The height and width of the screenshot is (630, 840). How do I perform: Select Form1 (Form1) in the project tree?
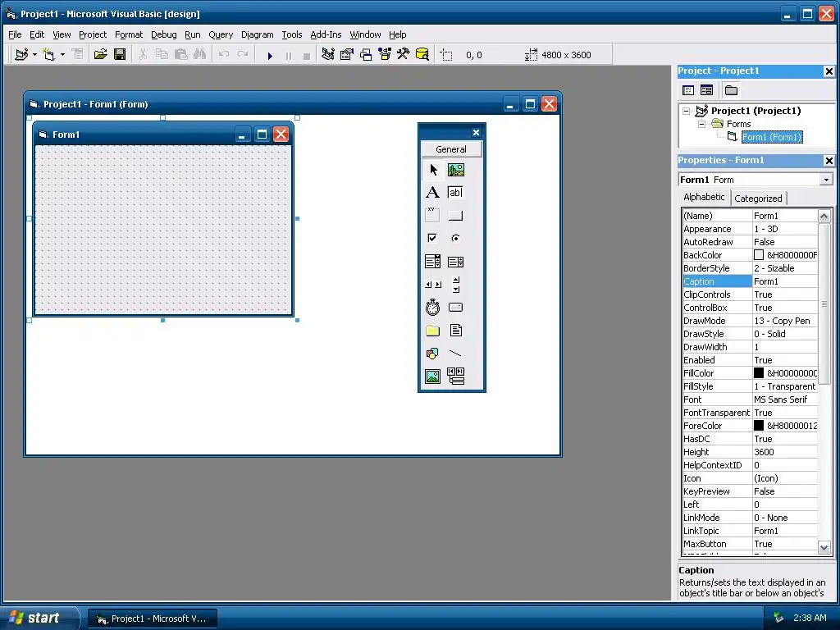pyautogui.click(x=771, y=137)
